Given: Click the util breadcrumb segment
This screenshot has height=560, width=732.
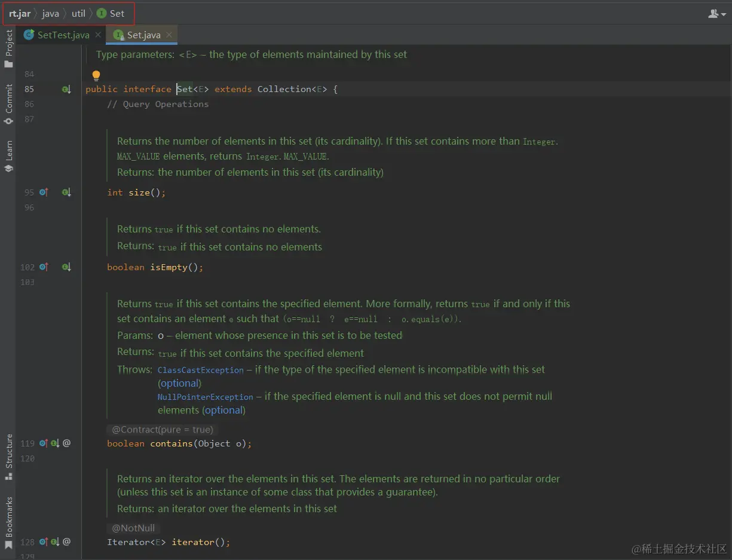Looking at the screenshot, I should [x=79, y=13].
